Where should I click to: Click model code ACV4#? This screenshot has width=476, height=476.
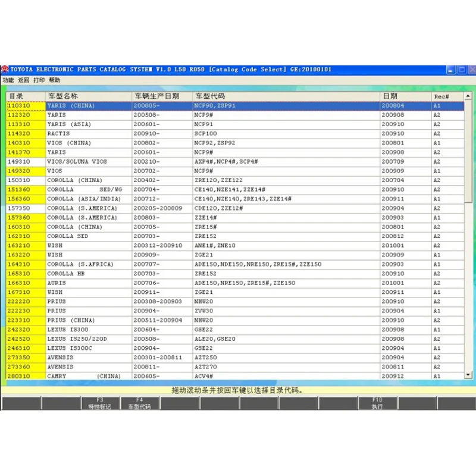[203, 376]
